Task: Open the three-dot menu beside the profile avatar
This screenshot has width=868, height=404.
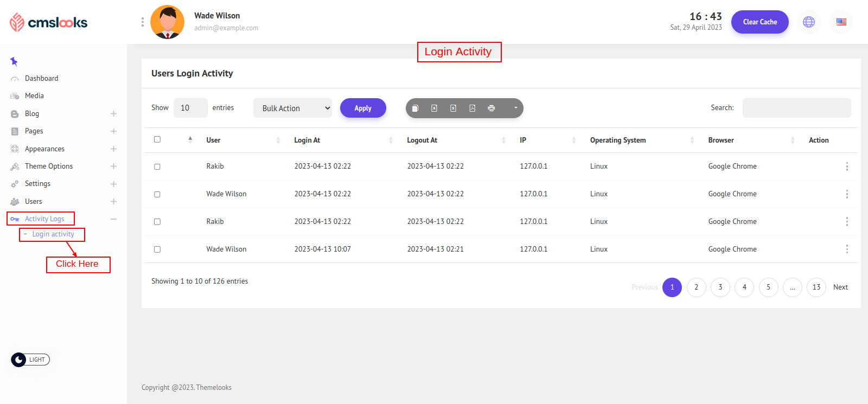Action: [143, 22]
